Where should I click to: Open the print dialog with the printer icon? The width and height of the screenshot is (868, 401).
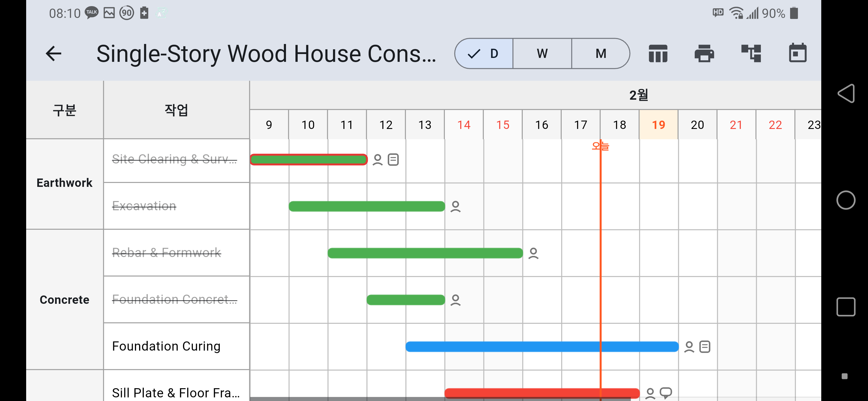(x=705, y=53)
